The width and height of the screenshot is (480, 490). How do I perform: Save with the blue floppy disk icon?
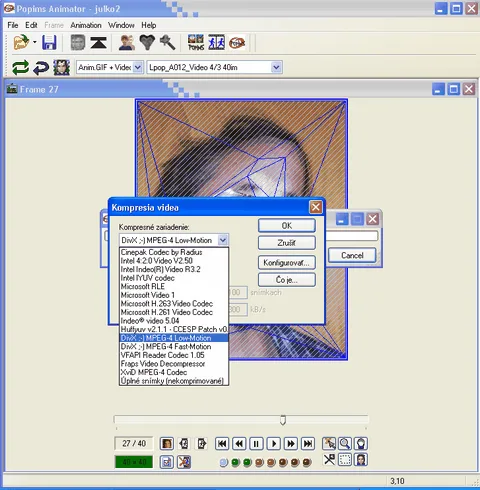coord(49,43)
